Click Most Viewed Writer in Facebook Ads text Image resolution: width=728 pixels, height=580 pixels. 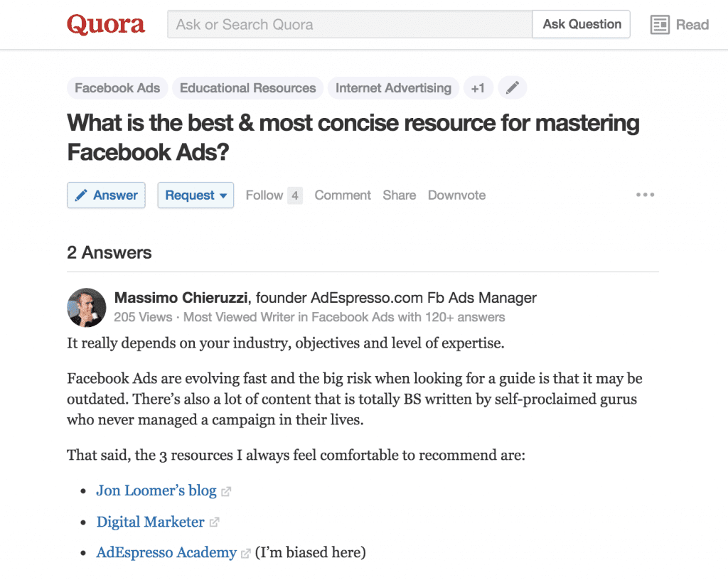point(344,318)
